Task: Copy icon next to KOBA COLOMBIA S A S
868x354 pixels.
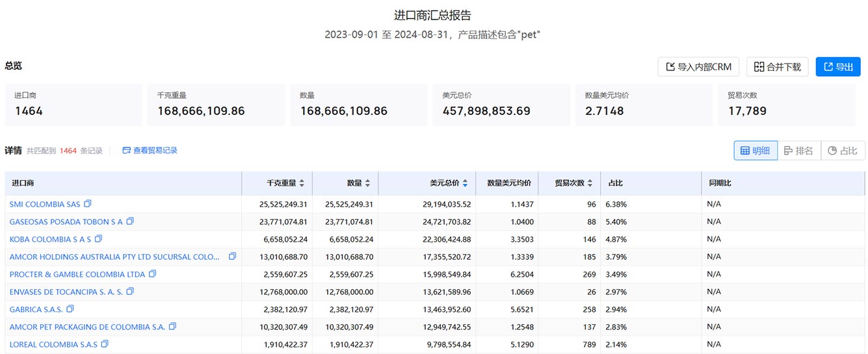Action: [99, 239]
